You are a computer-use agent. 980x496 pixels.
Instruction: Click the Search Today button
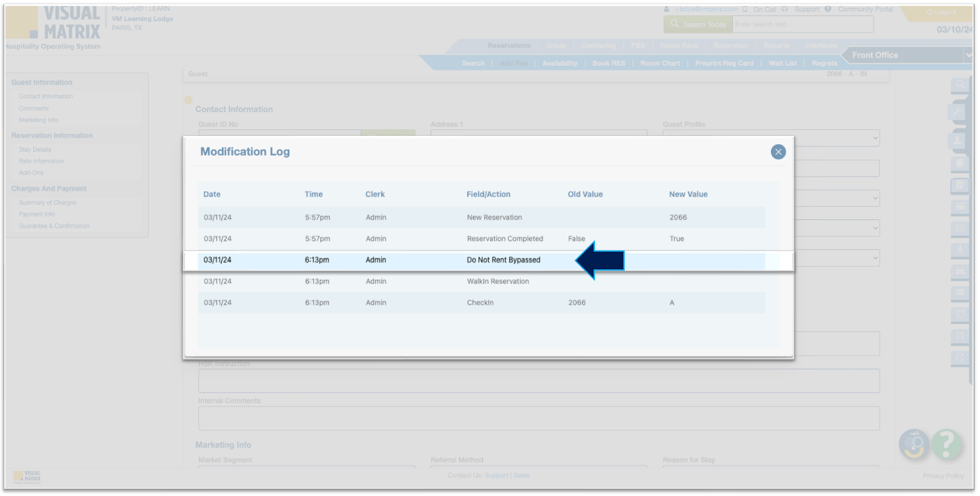point(698,24)
